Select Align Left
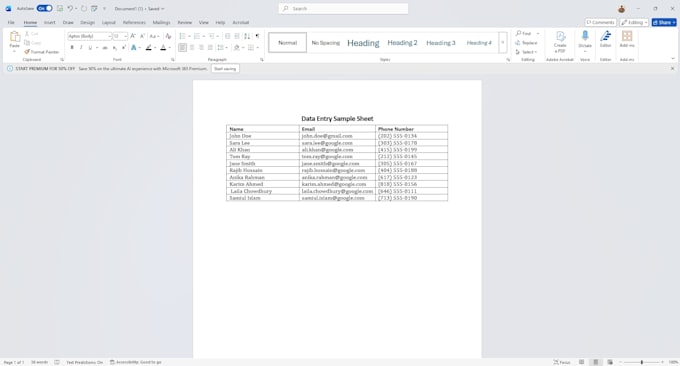This screenshot has width=680, height=366. click(x=183, y=47)
